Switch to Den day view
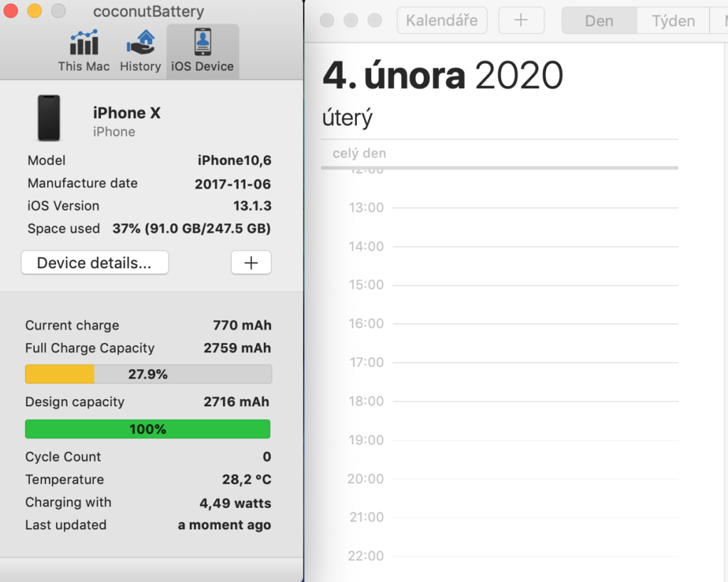 (599, 21)
